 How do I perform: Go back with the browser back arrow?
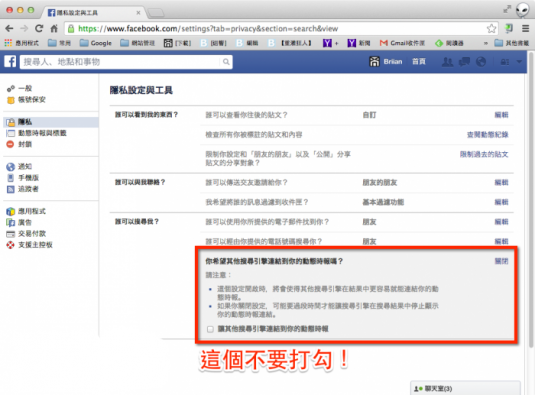(9, 29)
